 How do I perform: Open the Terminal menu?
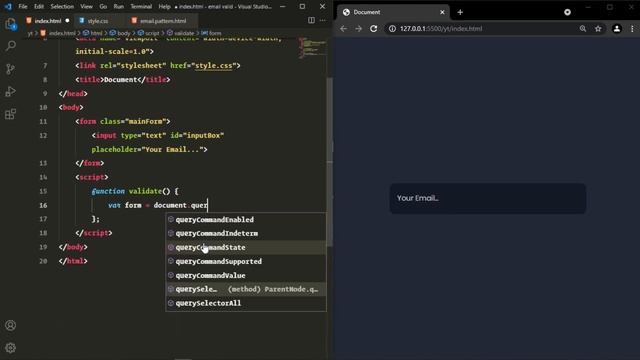[141, 7]
